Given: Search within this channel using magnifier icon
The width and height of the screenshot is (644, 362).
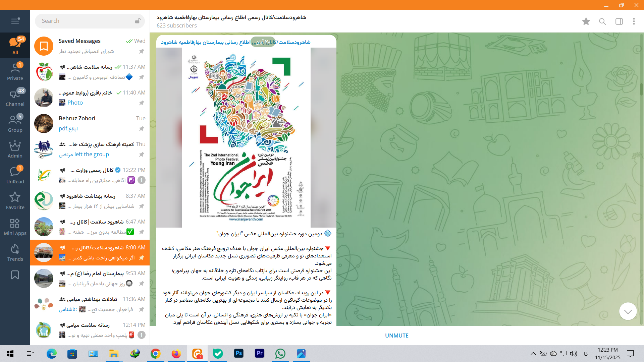Looking at the screenshot, I should [602, 21].
